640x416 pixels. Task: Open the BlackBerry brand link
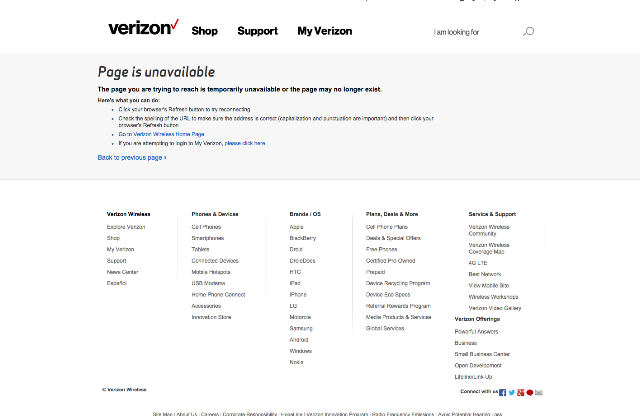click(302, 238)
